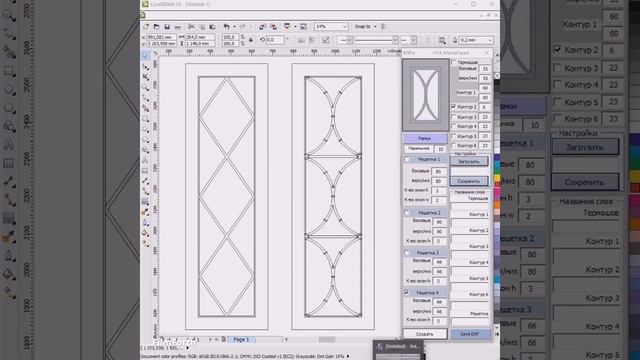Click the rotation angle input field
This screenshot has width=640, height=360.
pos(275,40)
